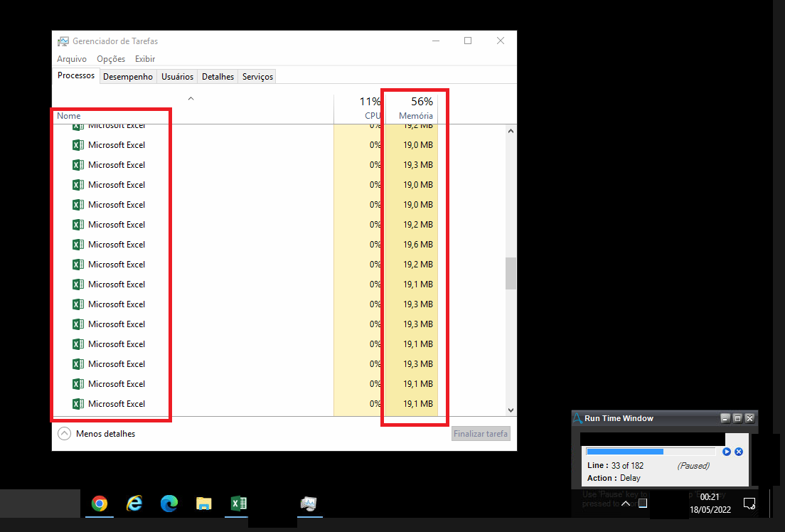The image size is (785, 532).
Task: Click the Finalizar tarefa button
Action: click(481, 434)
